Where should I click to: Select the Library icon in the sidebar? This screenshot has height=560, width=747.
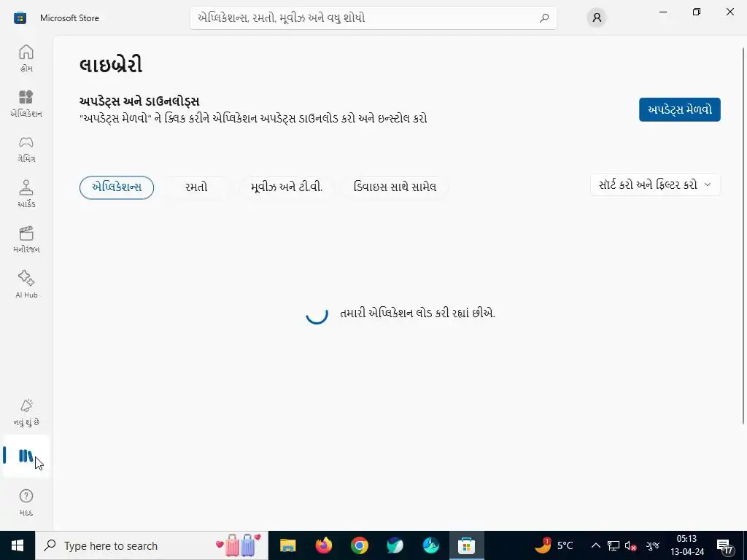(26, 456)
